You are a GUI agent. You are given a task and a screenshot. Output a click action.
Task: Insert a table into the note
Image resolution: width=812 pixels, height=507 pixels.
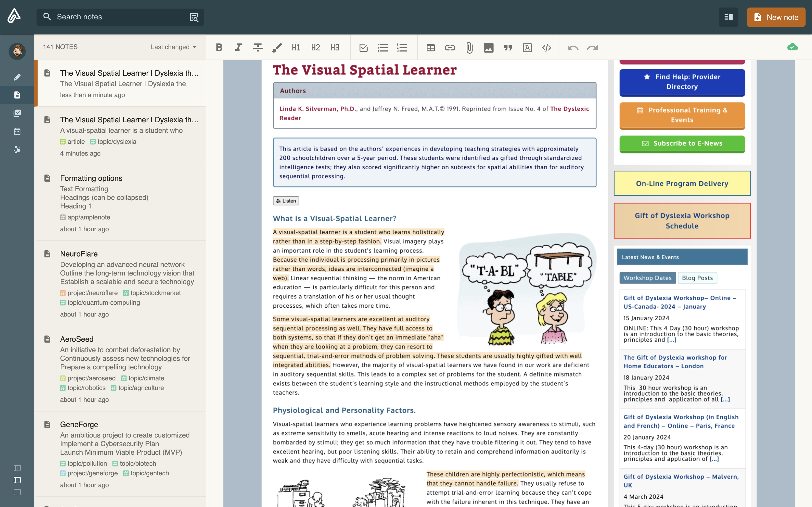point(430,47)
